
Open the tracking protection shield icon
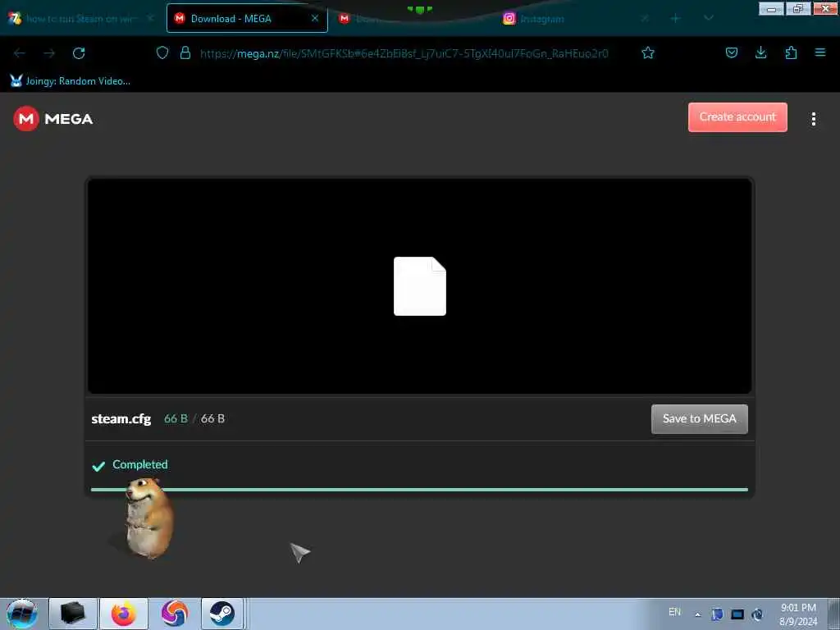point(162,52)
